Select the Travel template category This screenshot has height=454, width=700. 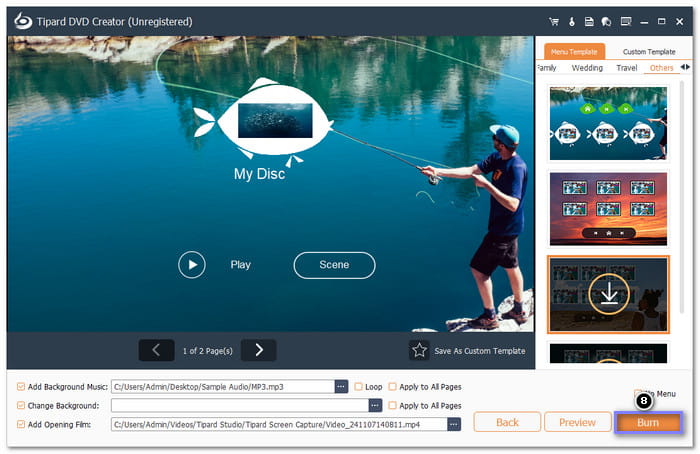[626, 67]
